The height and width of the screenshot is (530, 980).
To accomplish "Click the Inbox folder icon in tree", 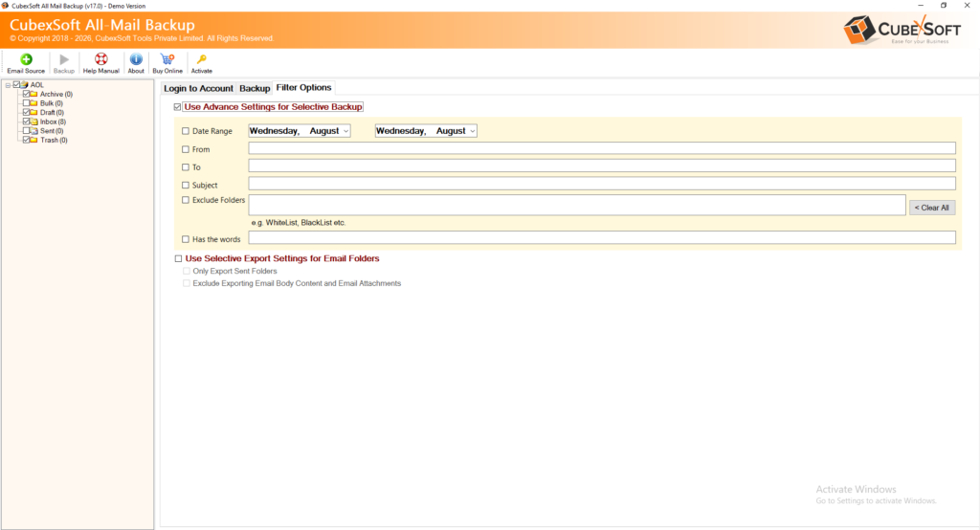I will (34, 121).
